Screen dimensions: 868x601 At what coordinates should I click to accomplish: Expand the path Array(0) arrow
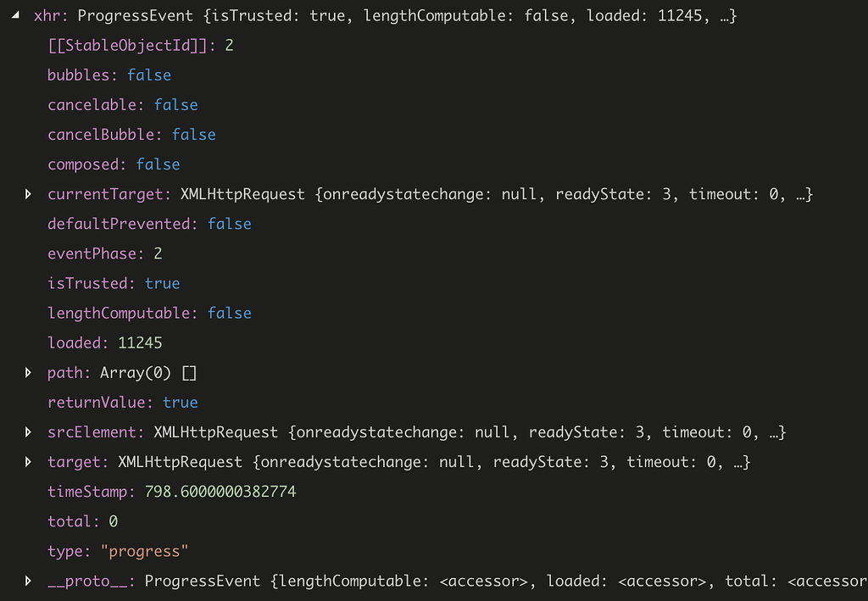(x=29, y=373)
